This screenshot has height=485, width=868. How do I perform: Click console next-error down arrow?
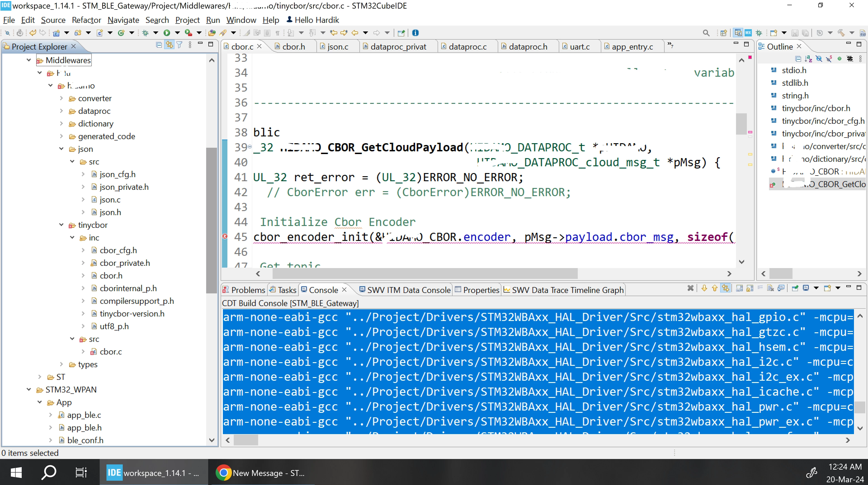pyautogui.click(x=704, y=288)
